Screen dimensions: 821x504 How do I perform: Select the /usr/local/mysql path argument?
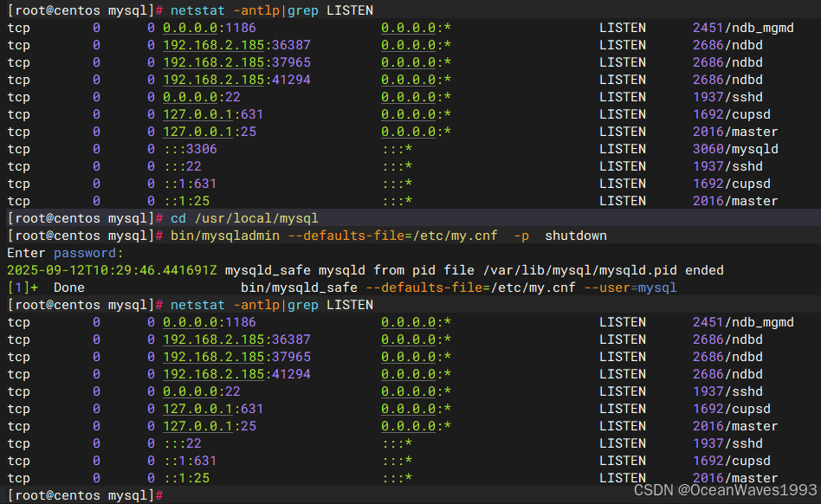256,218
